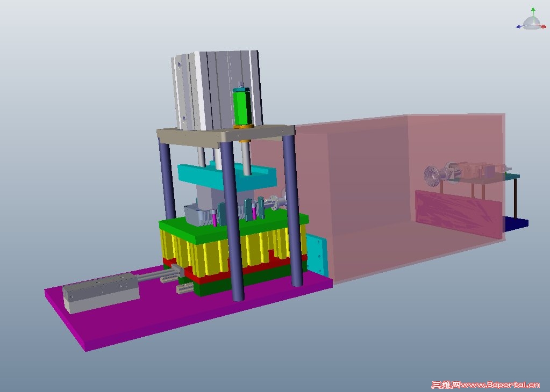
Task: Select the front center blue support column
Action: pyautogui.click(x=233, y=220)
